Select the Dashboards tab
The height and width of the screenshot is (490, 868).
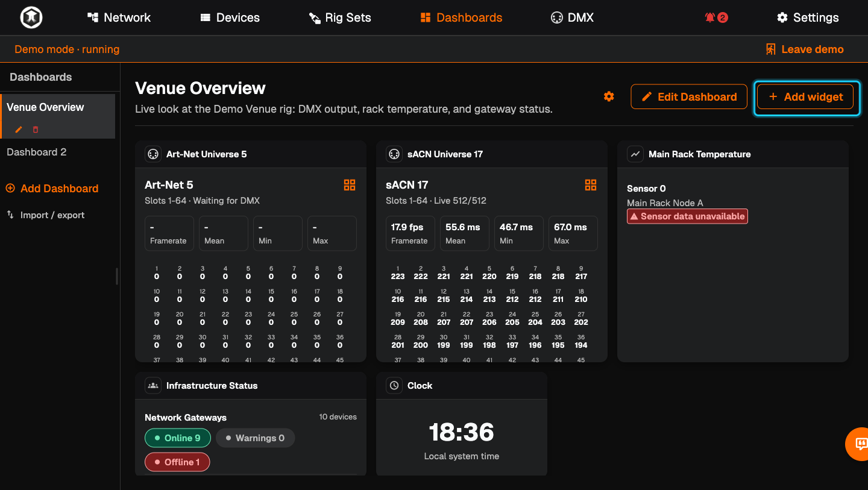461,17
